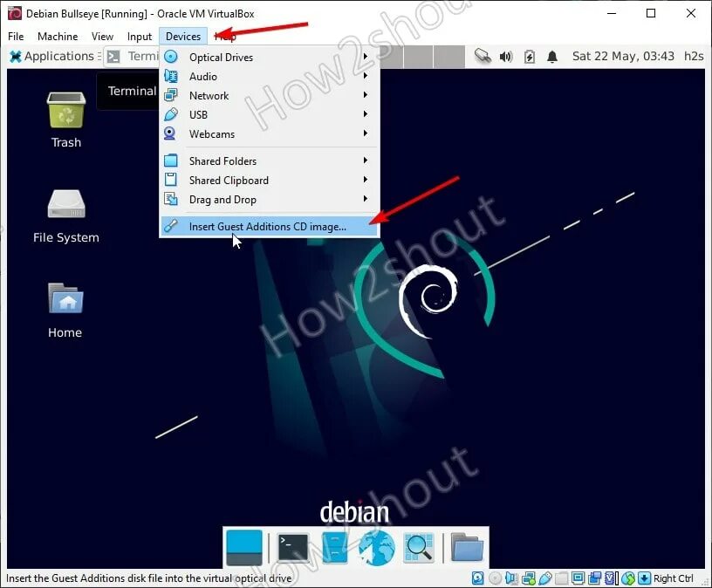712x588 pixels.
Task: Open the Xfce Applications menu
Action: coord(51,57)
